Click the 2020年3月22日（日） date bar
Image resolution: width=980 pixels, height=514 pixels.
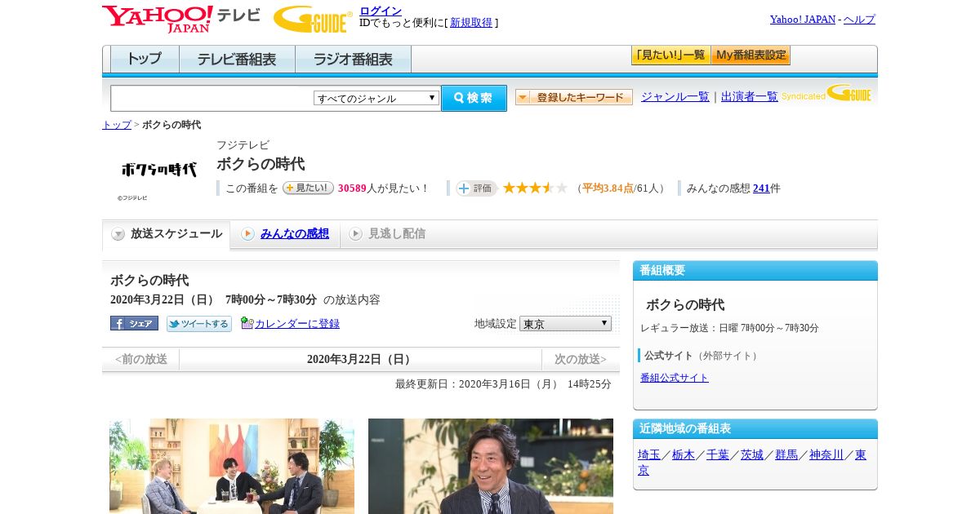click(361, 359)
